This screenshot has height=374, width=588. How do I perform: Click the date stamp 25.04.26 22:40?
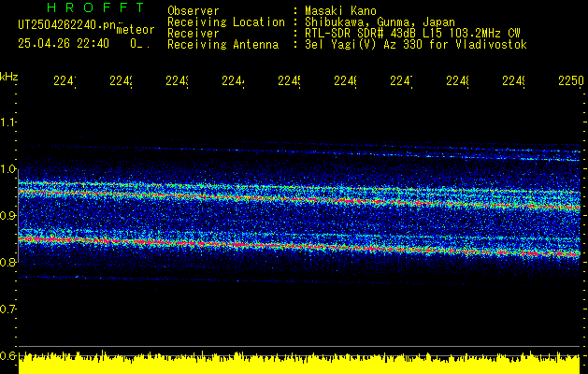[x=64, y=44]
